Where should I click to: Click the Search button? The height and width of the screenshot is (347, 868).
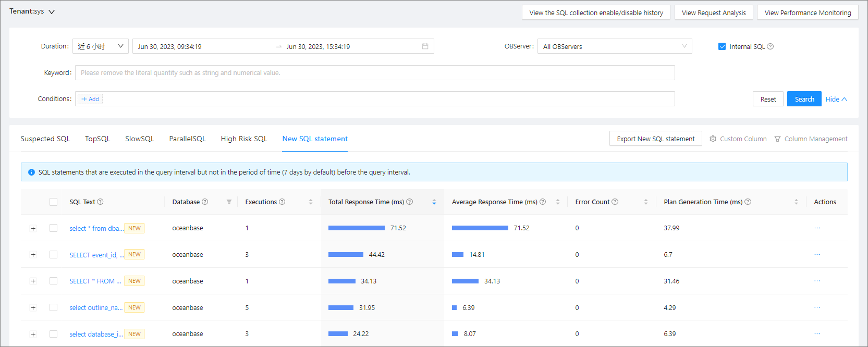pyautogui.click(x=804, y=99)
